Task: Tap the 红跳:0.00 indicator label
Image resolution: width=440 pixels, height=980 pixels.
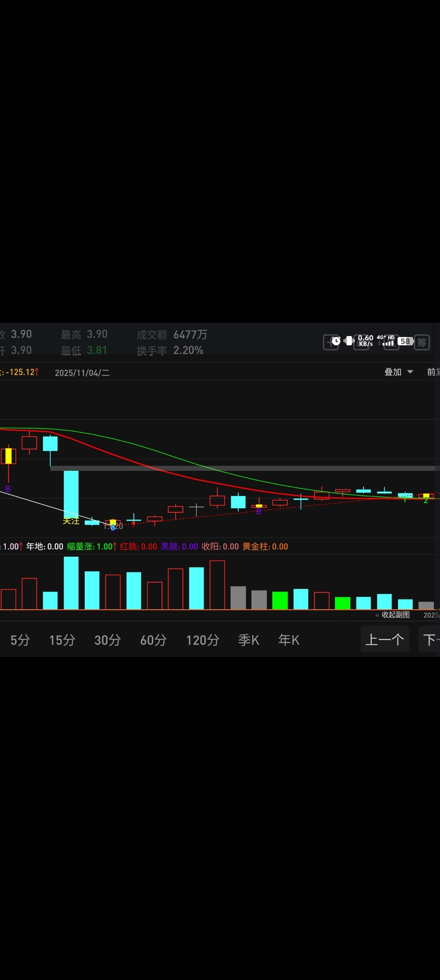Action: click(x=139, y=547)
